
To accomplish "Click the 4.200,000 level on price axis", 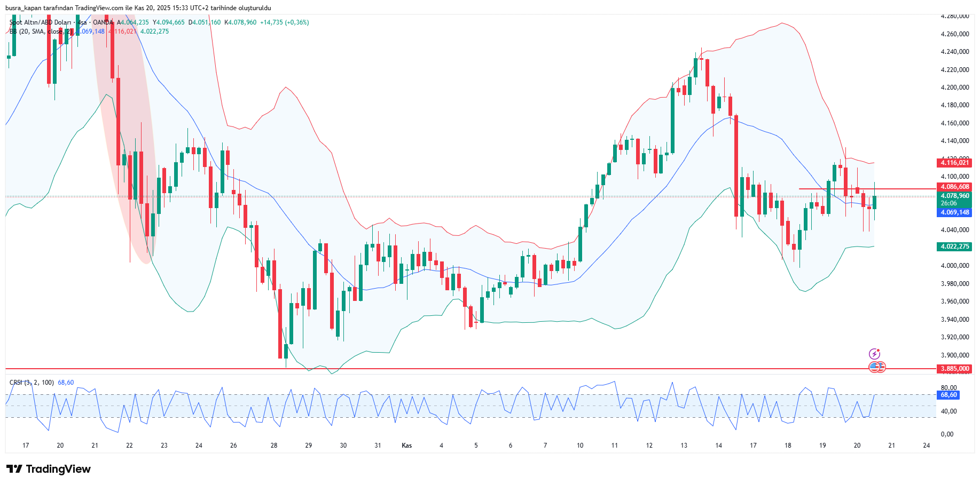I will point(954,88).
